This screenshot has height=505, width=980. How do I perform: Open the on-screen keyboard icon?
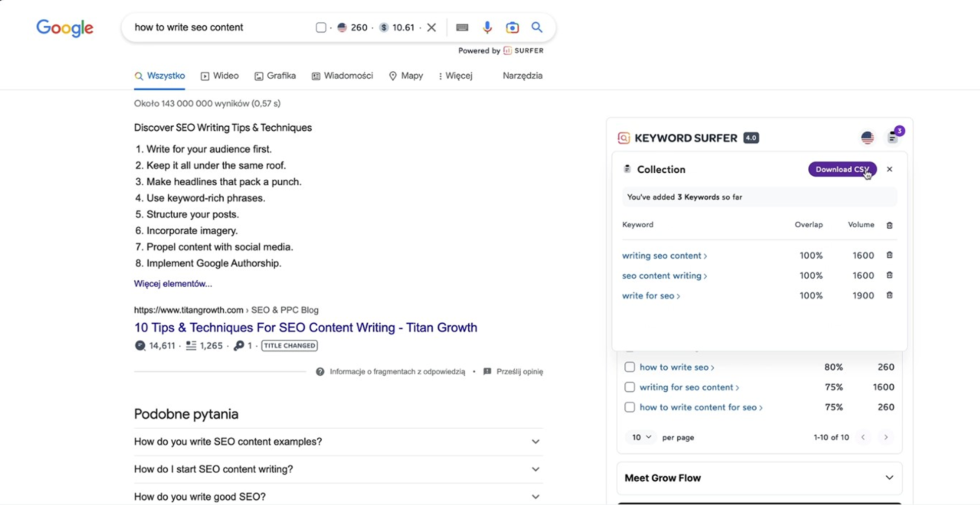coord(462,27)
